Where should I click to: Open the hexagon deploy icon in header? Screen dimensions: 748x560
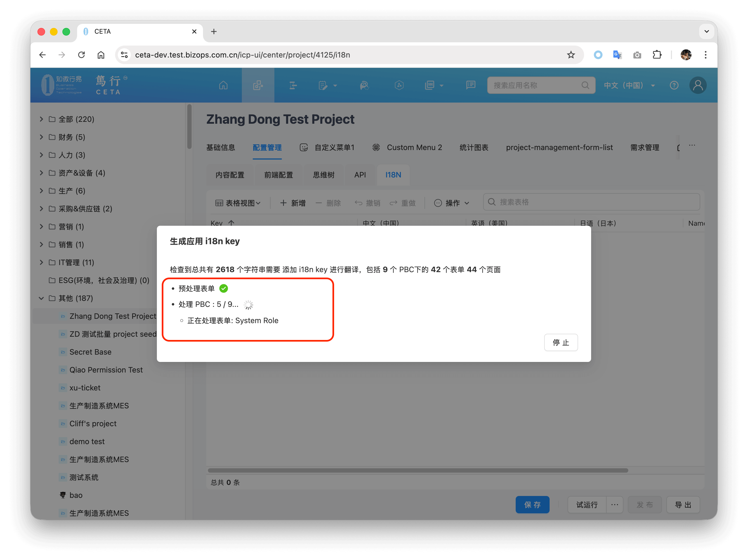399,85
